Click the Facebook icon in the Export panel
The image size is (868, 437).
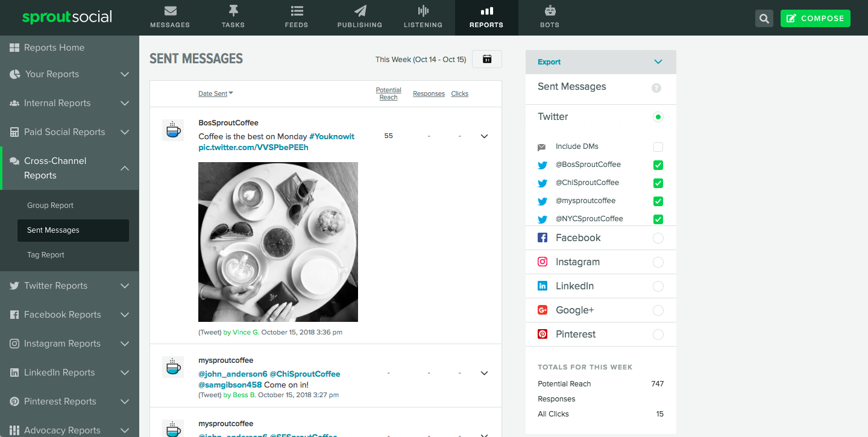point(542,237)
